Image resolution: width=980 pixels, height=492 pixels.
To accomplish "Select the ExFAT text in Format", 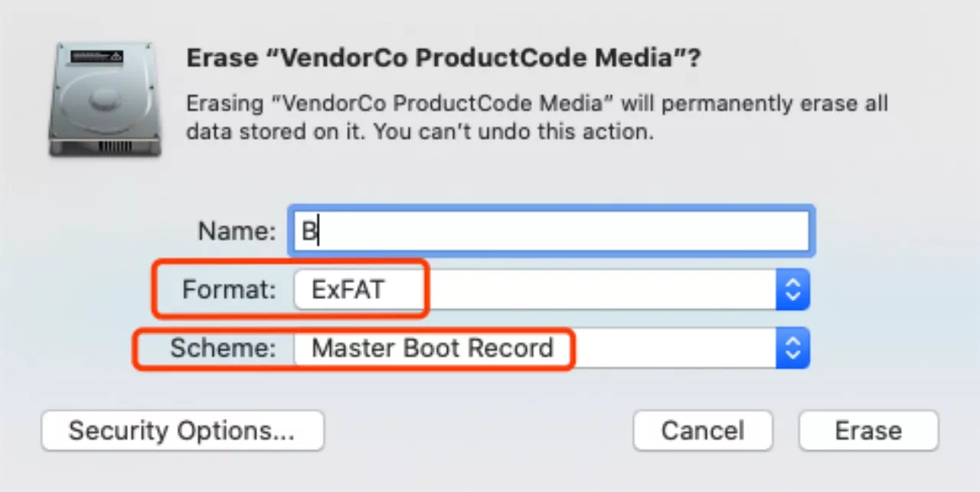I will tap(348, 290).
